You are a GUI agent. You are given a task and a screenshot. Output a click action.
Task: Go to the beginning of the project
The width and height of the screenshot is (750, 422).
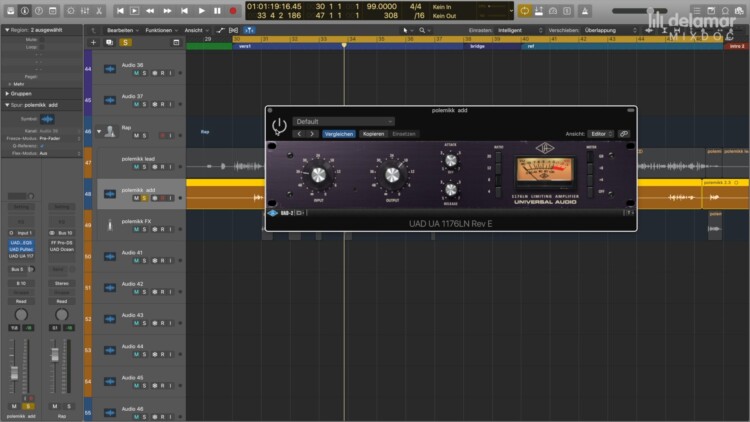tap(120, 11)
